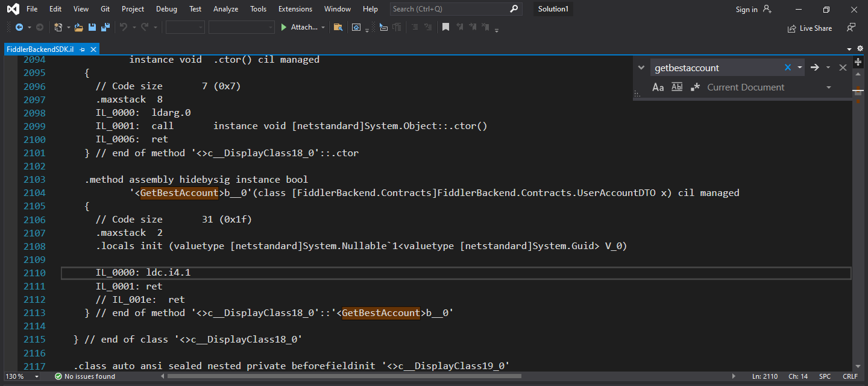Viewport: 868px width, 386px height.
Task: Open the search history dropdown in find box
Action: pos(800,68)
